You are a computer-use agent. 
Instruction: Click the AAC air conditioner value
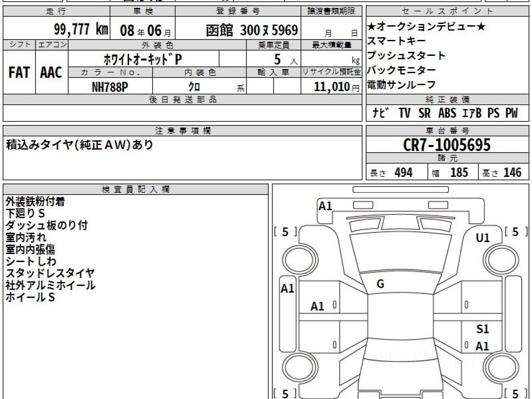point(51,73)
